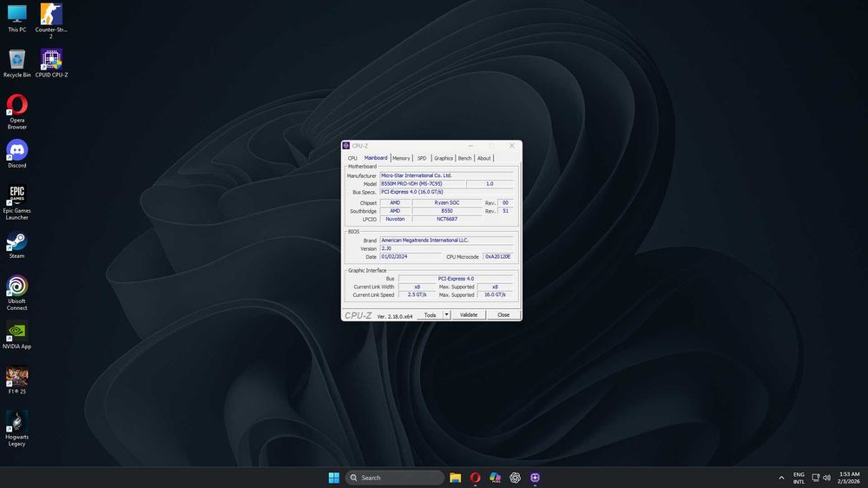Select F1 25 game shortcut
The height and width of the screenshot is (488, 868).
[16, 380]
